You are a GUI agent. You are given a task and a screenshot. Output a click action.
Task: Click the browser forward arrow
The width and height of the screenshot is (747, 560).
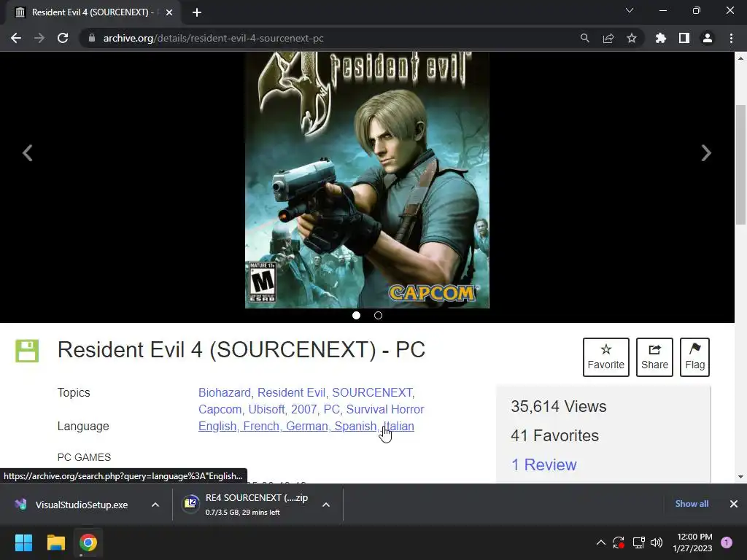click(x=39, y=38)
